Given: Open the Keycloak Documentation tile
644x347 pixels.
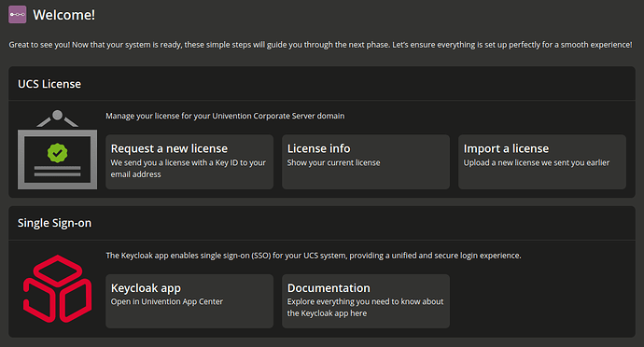Looking at the screenshot, I should tap(366, 301).
